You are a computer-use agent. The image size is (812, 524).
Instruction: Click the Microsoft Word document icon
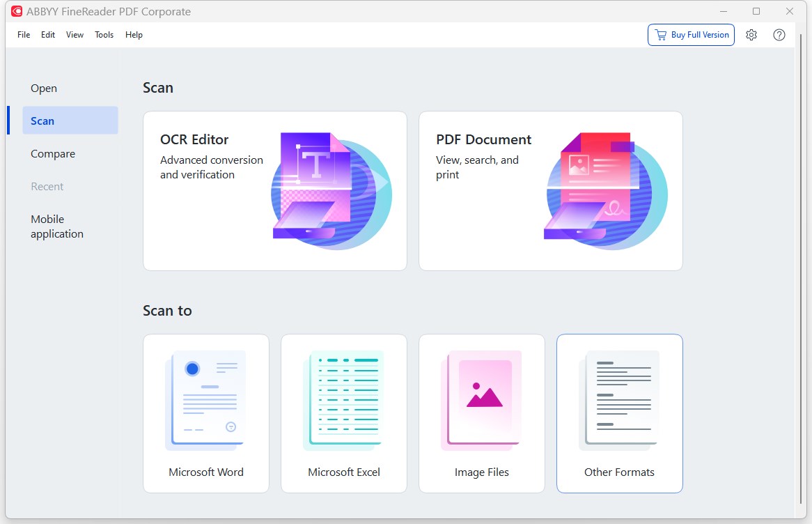tap(205, 400)
